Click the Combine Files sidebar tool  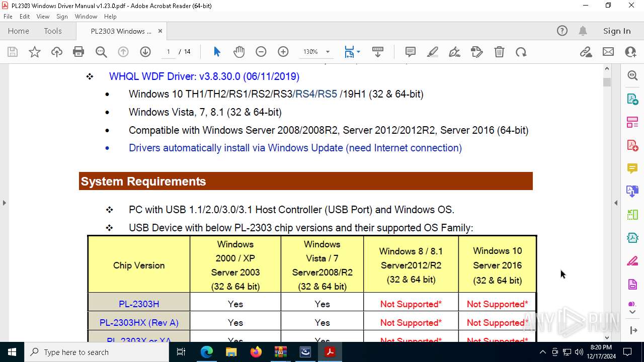[632, 192]
